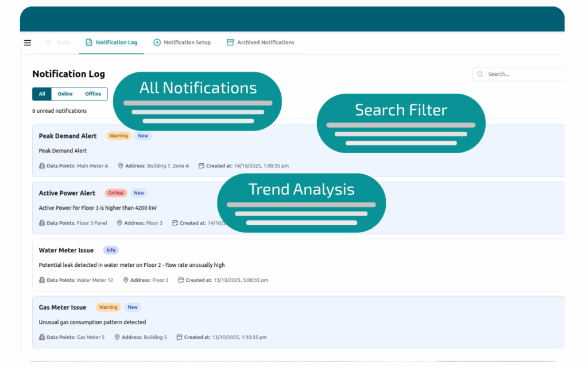
Task: Click the All Notifications callout bubble
Action: [x=198, y=101]
